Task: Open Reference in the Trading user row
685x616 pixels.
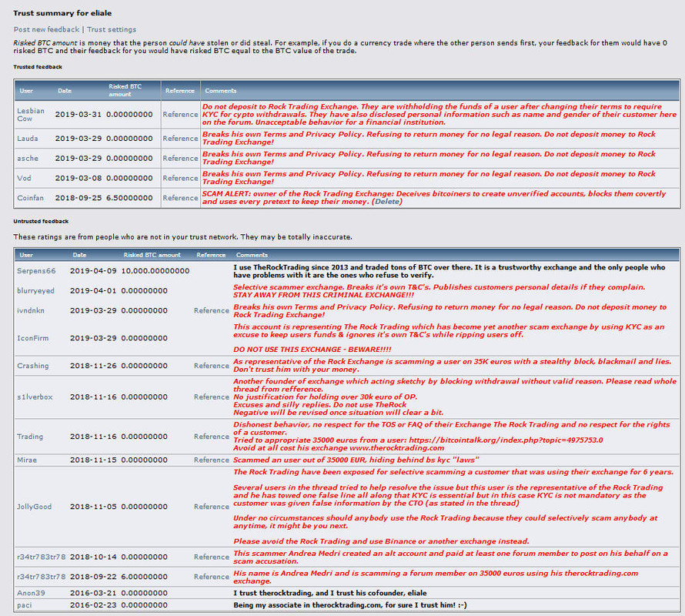Action: [x=212, y=437]
